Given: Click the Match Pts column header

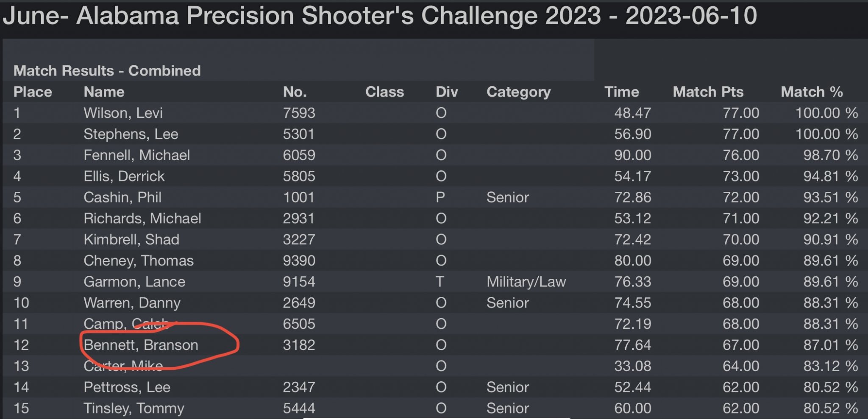Looking at the screenshot, I should [x=708, y=92].
